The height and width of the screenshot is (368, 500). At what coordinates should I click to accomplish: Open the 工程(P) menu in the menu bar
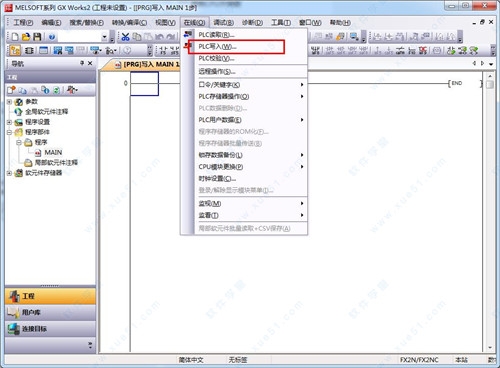point(23,23)
